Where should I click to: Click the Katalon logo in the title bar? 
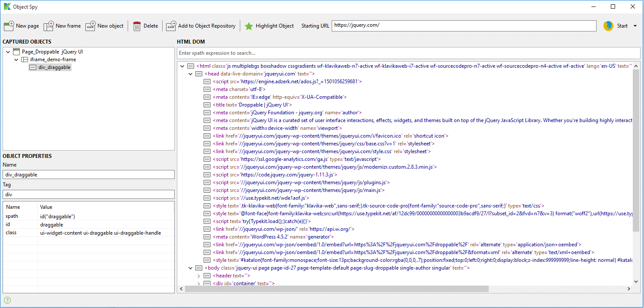(x=7, y=6)
